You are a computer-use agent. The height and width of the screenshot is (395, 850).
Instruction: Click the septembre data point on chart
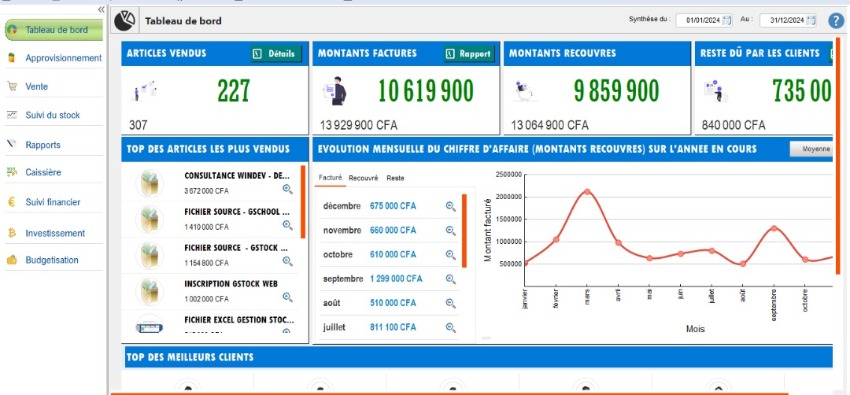tap(774, 228)
